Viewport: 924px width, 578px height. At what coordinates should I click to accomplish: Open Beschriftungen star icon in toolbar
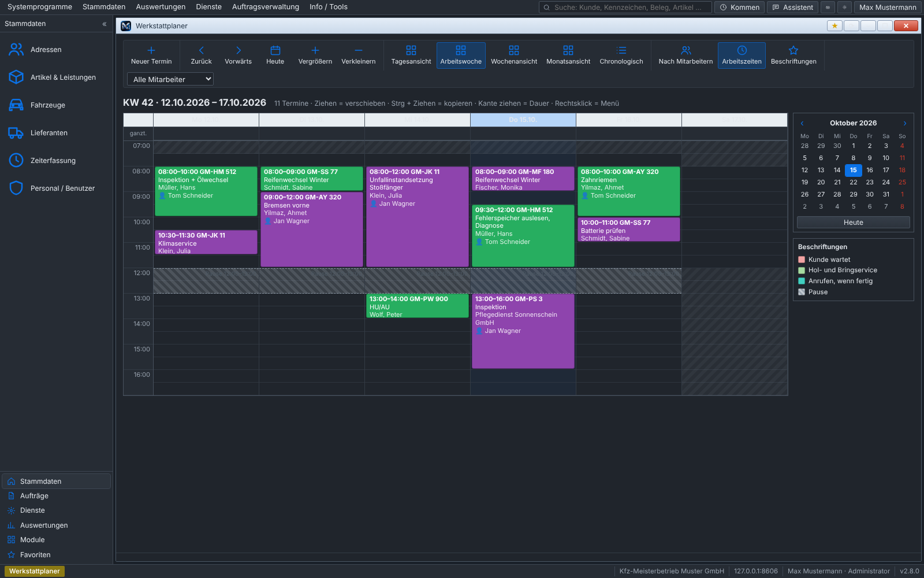pyautogui.click(x=793, y=50)
